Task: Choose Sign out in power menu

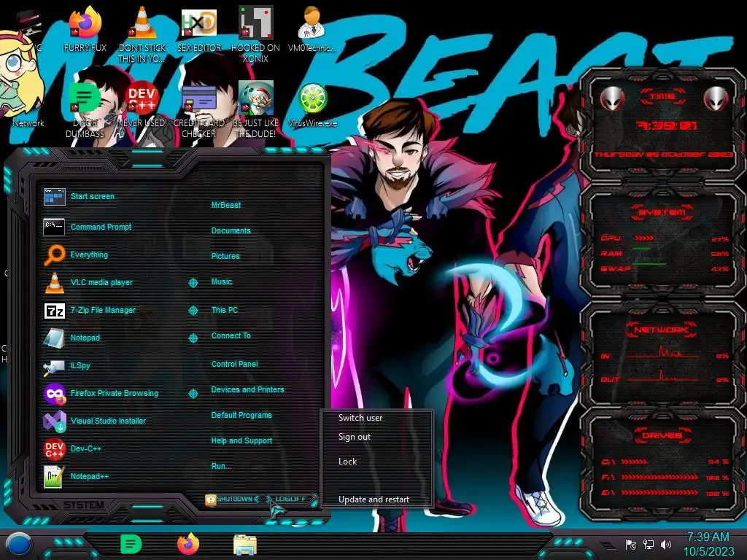Action: point(355,437)
